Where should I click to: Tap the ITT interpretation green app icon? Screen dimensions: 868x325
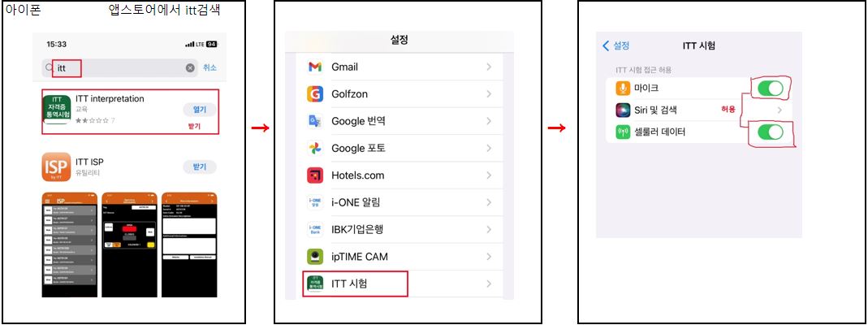pyautogui.click(x=57, y=109)
